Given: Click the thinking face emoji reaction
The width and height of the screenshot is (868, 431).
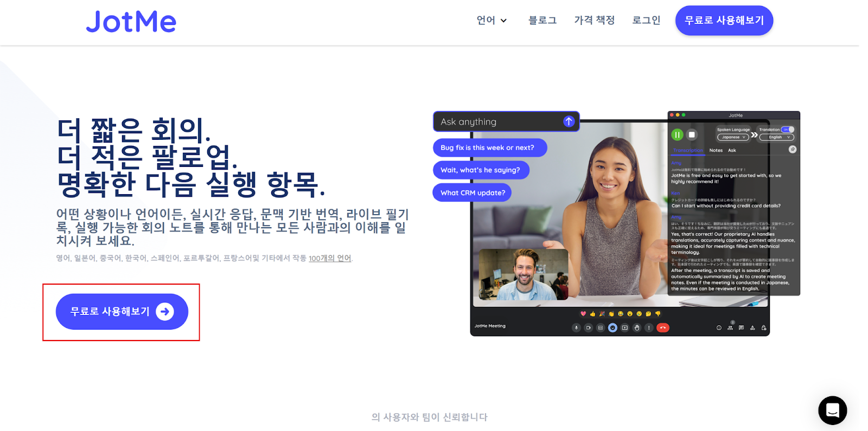Looking at the screenshot, I should point(648,313).
